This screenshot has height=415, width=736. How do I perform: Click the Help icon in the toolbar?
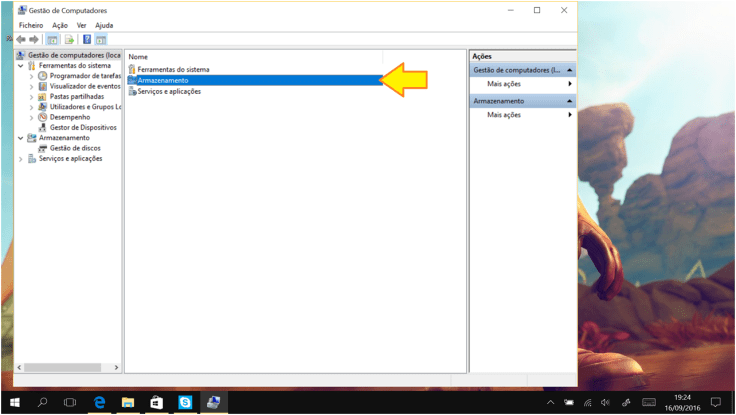87,39
